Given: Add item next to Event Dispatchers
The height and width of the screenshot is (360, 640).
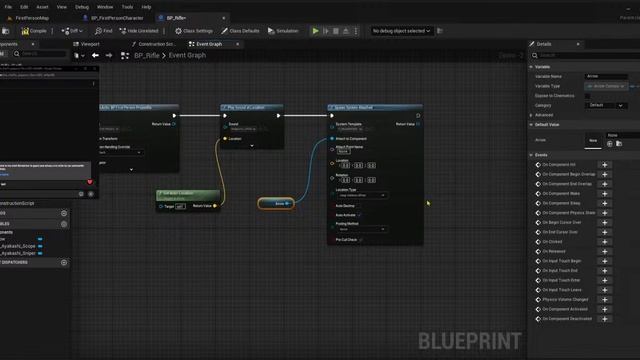Looking at the screenshot, I should [64, 263].
